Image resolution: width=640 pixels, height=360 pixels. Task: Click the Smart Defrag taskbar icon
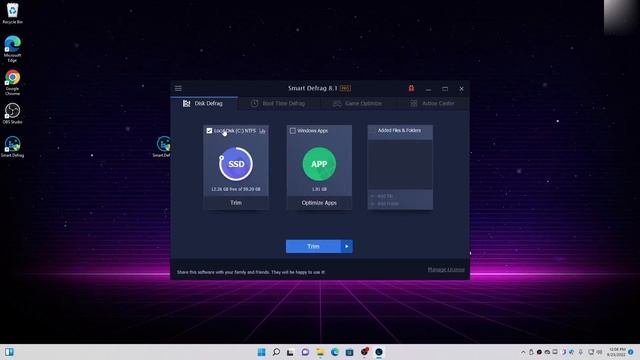point(379,352)
